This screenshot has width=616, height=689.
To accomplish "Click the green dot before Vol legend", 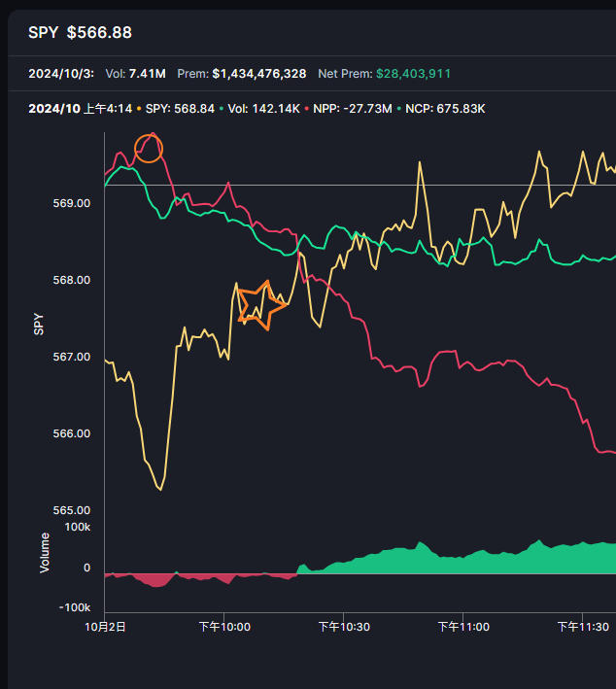I will click(222, 108).
